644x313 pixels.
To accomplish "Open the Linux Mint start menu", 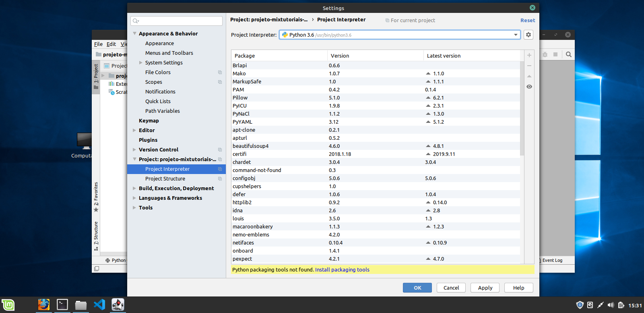I will pyautogui.click(x=8, y=305).
